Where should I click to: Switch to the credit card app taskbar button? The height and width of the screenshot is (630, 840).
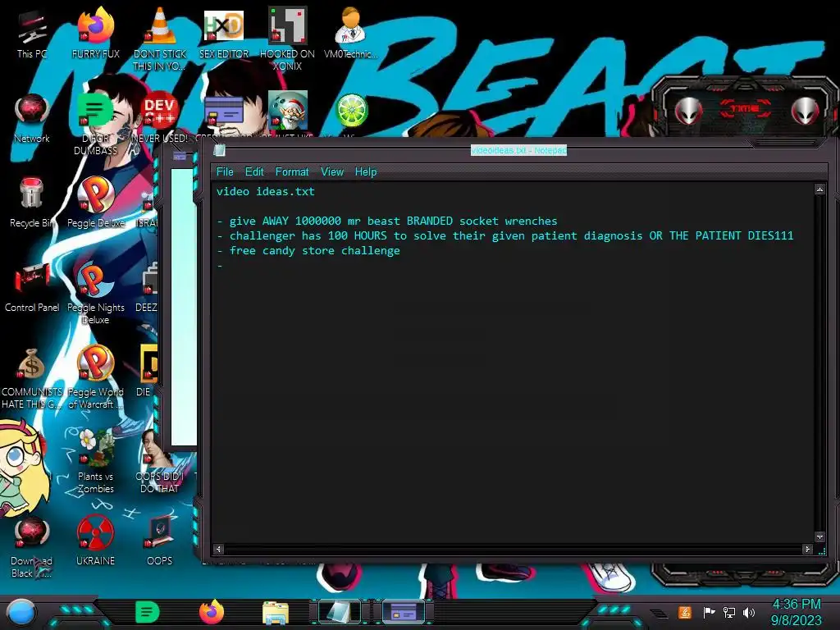(x=404, y=612)
